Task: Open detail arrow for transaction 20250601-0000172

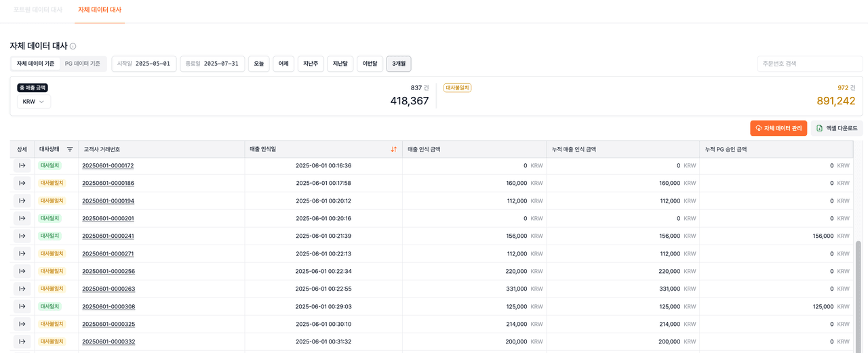Action: [x=22, y=165]
